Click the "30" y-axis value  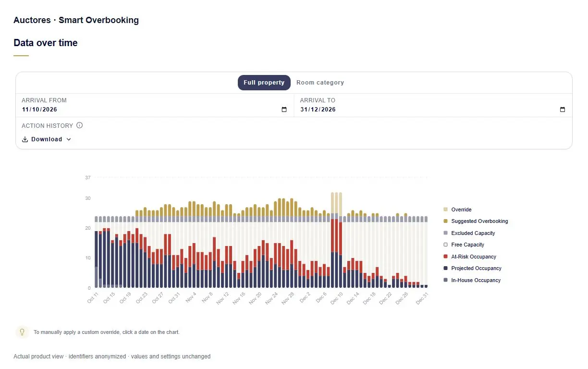tap(87, 198)
